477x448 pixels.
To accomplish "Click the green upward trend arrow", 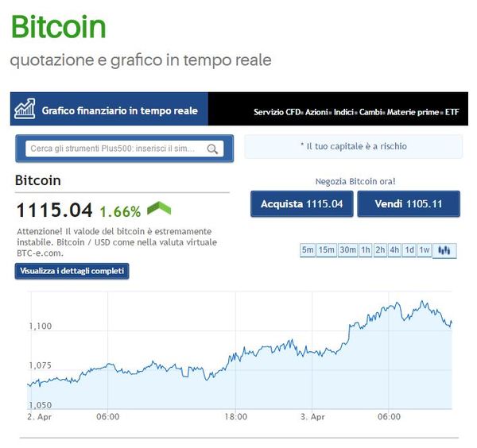I will (159, 208).
